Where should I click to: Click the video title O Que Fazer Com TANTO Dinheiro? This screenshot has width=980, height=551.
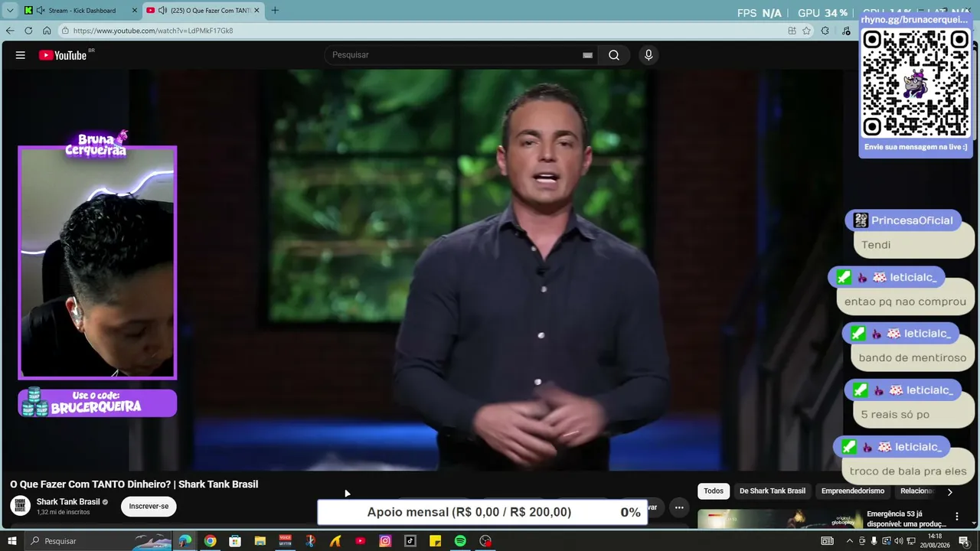pos(134,484)
